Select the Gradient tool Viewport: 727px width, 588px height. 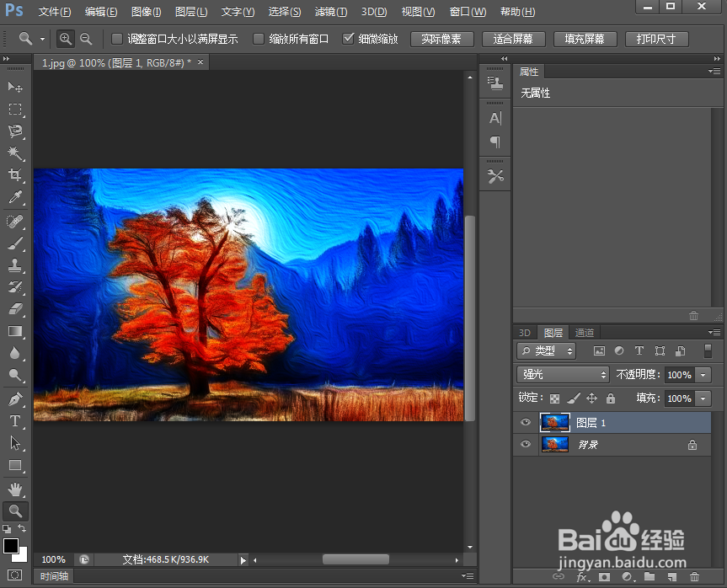click(15, 331)
